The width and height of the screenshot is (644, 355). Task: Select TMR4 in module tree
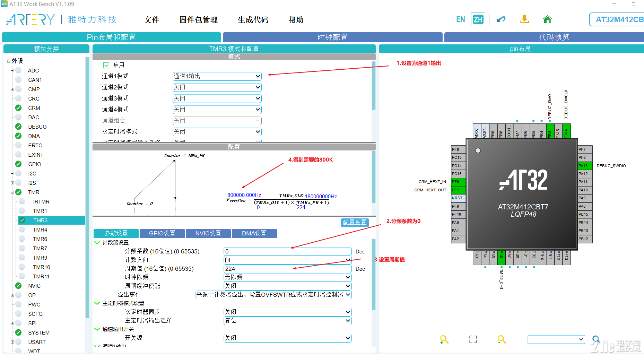(40, 230)
